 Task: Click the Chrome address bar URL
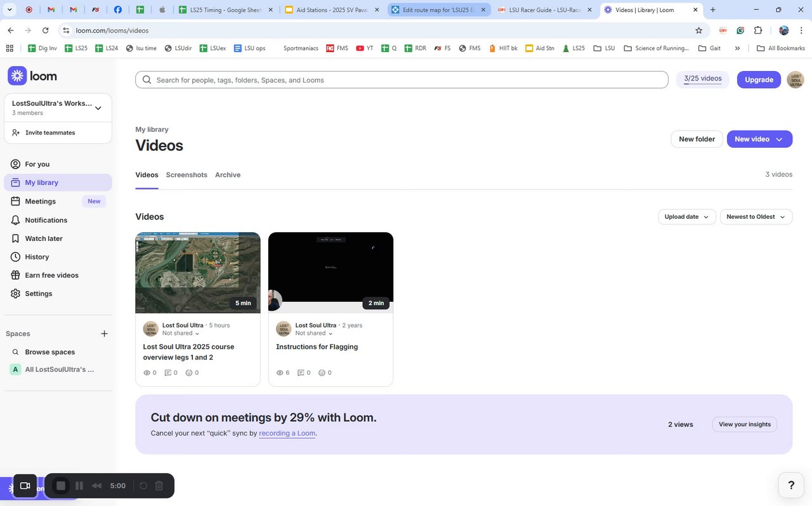(112, 30)
